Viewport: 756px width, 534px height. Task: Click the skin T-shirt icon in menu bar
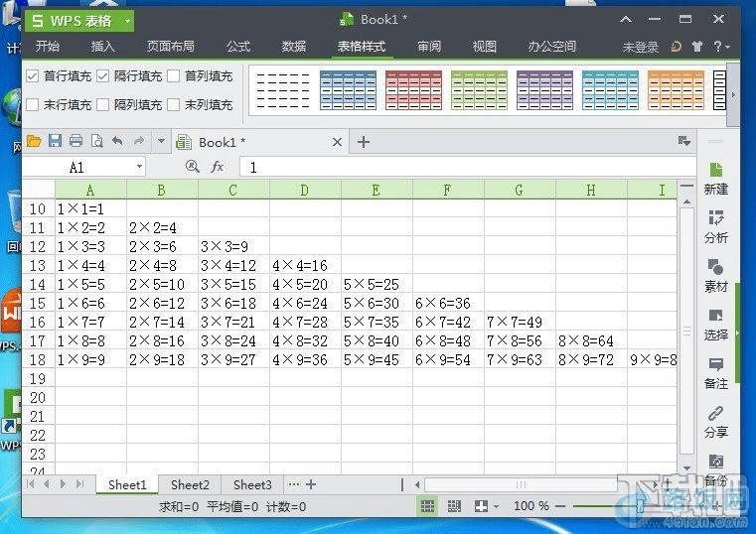tap(697, 47)
